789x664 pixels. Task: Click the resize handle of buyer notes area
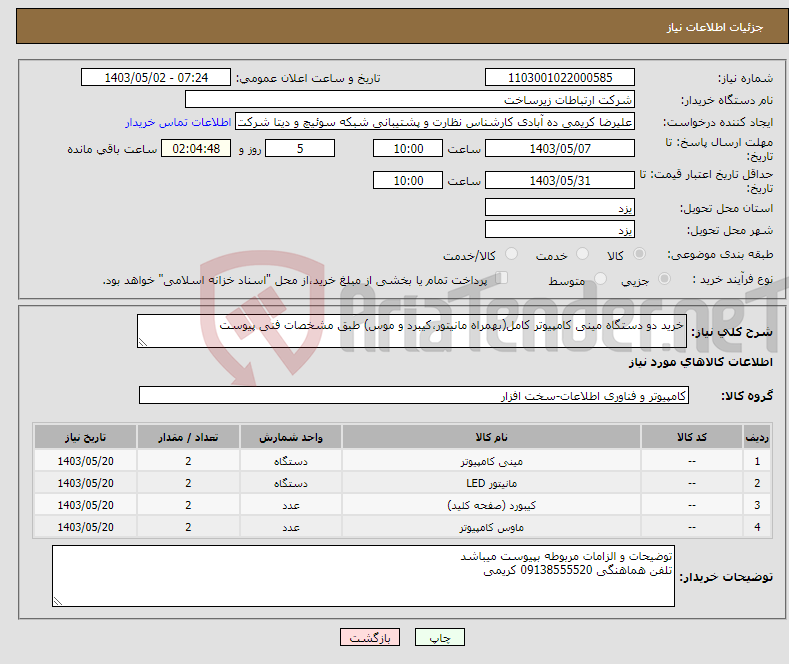pos(57,601)
